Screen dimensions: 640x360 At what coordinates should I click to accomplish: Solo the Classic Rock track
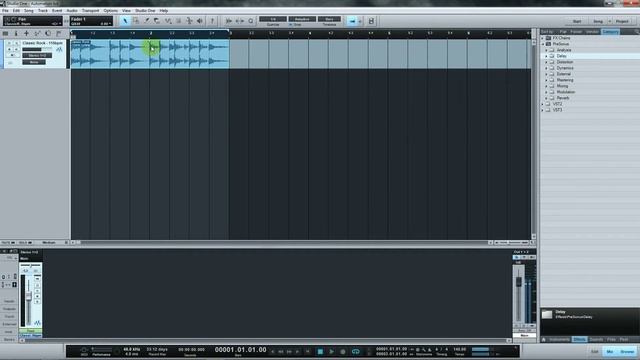pyautogui.click(x=17, y=43)
